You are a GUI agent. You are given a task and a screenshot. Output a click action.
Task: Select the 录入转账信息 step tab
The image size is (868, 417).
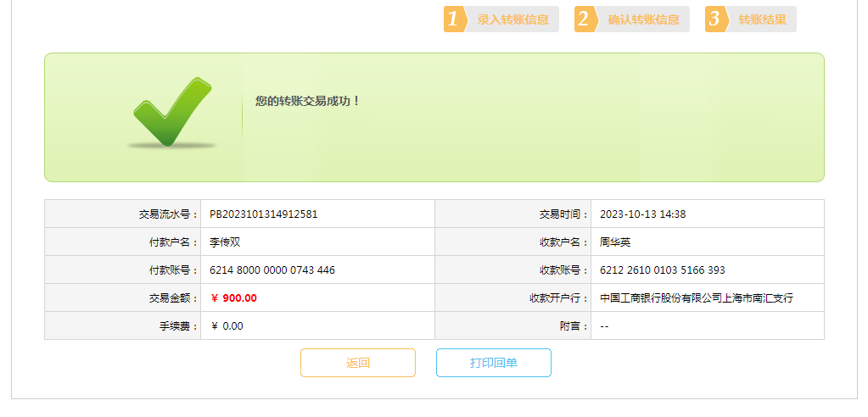click(512, 19)
